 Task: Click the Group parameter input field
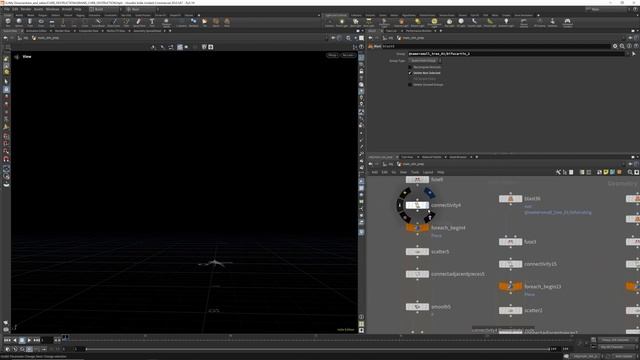517,53
